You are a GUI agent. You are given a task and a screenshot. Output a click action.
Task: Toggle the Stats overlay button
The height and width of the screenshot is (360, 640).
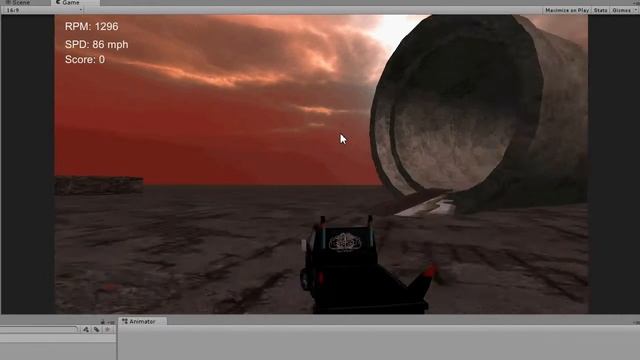(600, 10)
